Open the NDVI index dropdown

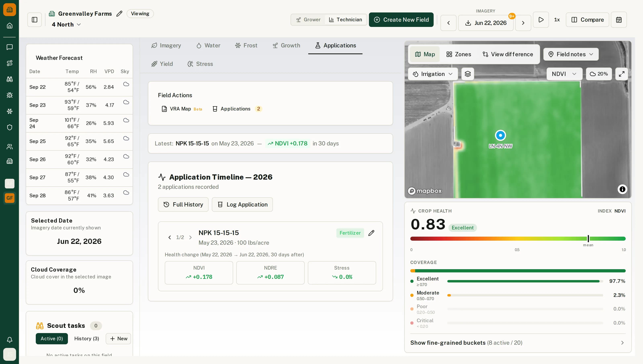[x=564, y=74]
